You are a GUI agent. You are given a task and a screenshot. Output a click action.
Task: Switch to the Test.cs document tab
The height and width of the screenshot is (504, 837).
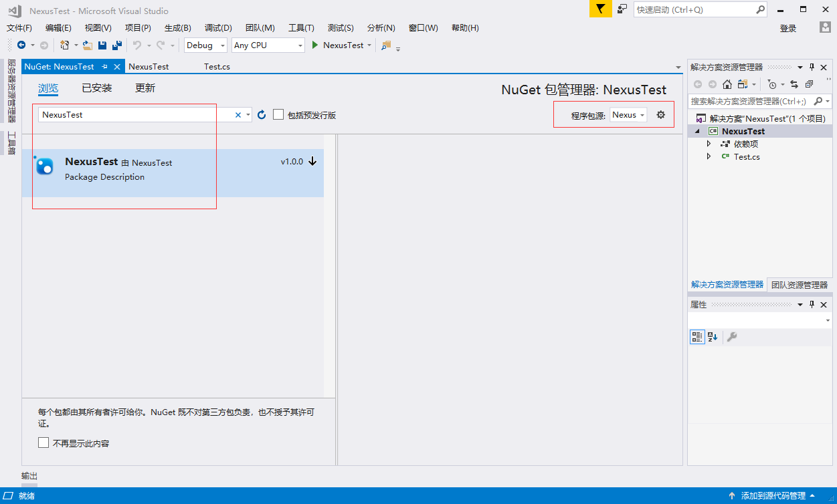(x=217, y=67)
